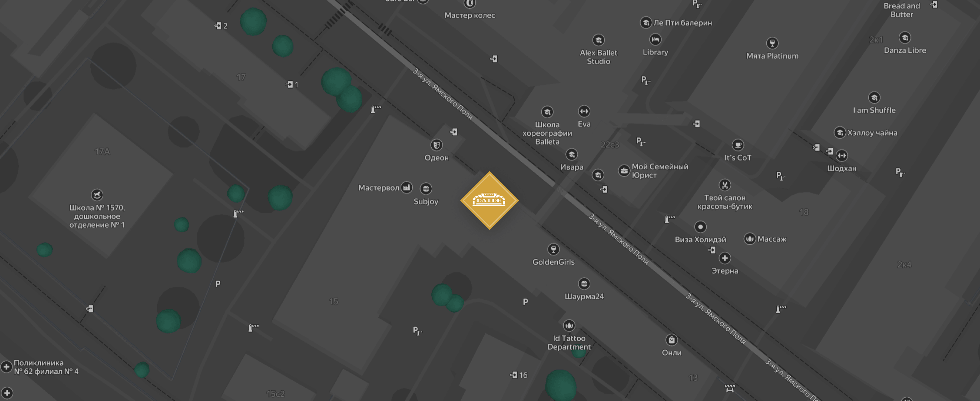Select the I am Shuffle icon
Viewport: 980px width, 401px height.
click(x=874, y=98)
